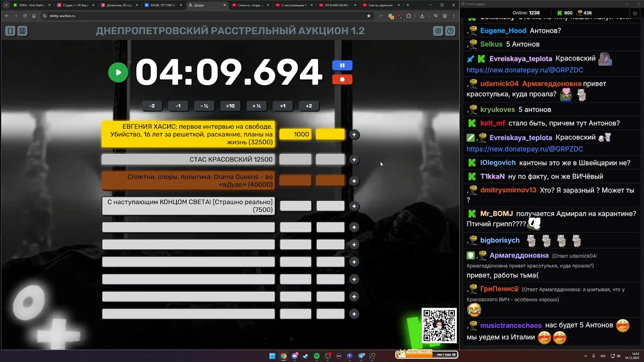644x362 pixels.
Task: Click the first orange amount field on Drama Queens row
Action: 295,180
